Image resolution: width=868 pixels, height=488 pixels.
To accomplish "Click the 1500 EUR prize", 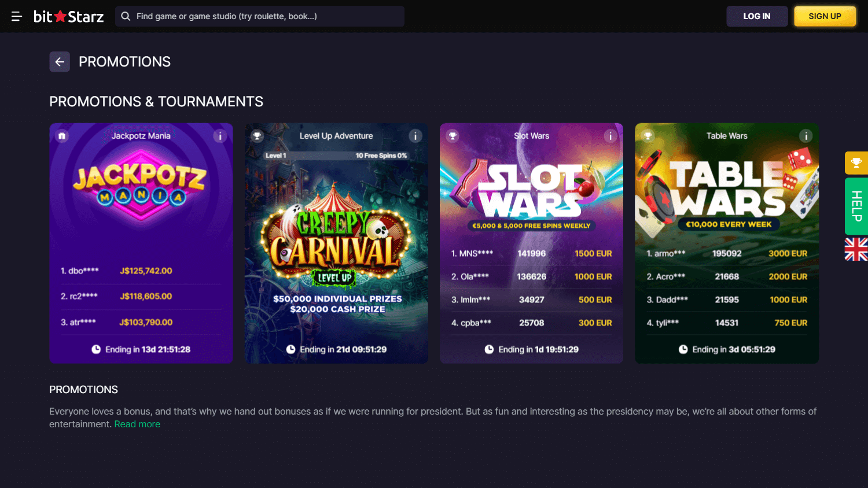I will point(593,253).
